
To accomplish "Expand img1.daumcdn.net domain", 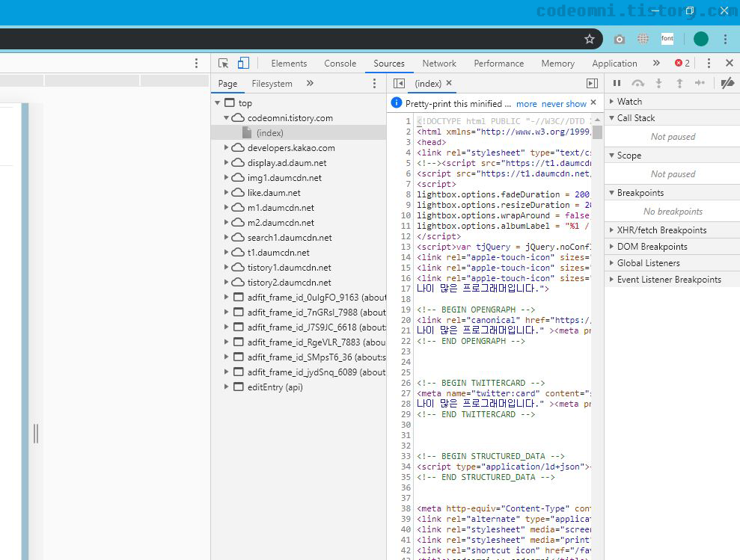I will [x=227, y=177].
